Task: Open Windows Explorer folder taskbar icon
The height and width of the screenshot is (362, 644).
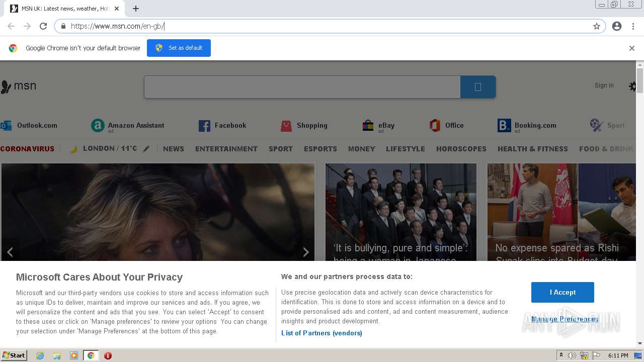Action: click(x=57, y=355)
